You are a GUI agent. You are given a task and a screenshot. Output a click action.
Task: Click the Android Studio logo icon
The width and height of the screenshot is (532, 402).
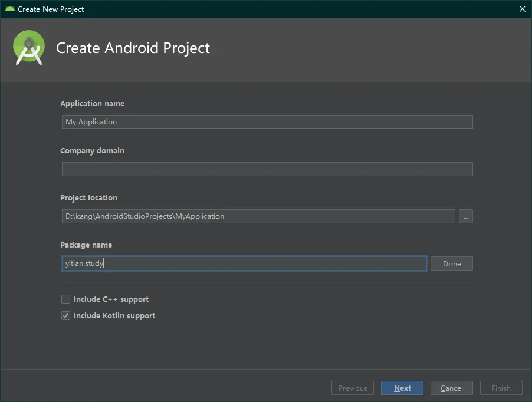coord(29,48)
